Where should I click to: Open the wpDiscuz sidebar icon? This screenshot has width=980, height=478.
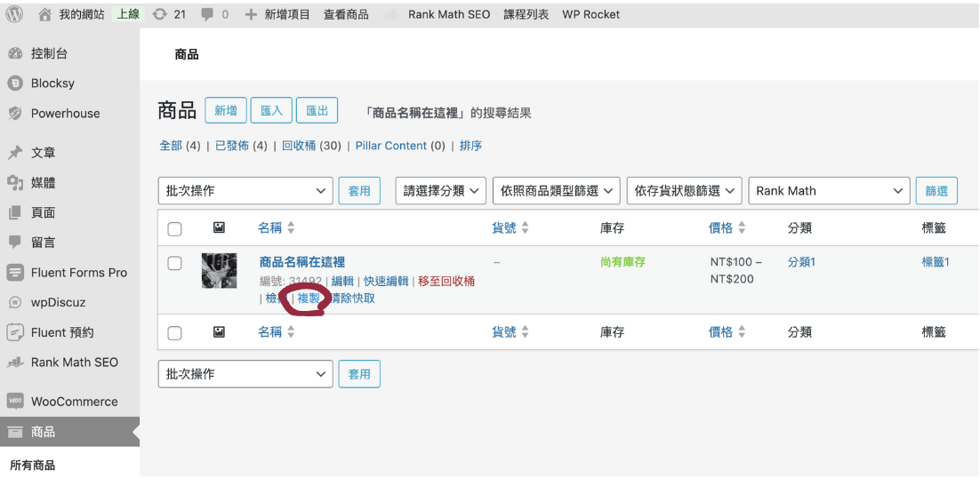click(x=15, y=303)
